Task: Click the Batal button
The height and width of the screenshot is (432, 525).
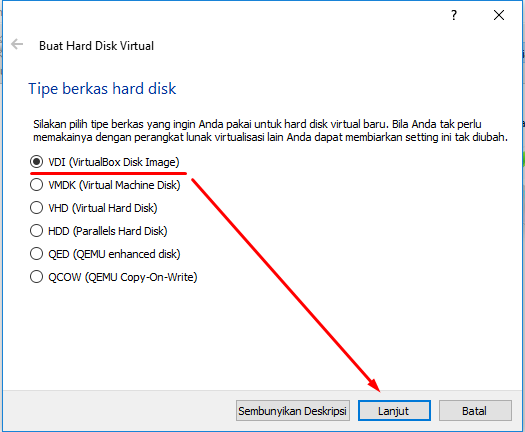Action: [475, 411]
